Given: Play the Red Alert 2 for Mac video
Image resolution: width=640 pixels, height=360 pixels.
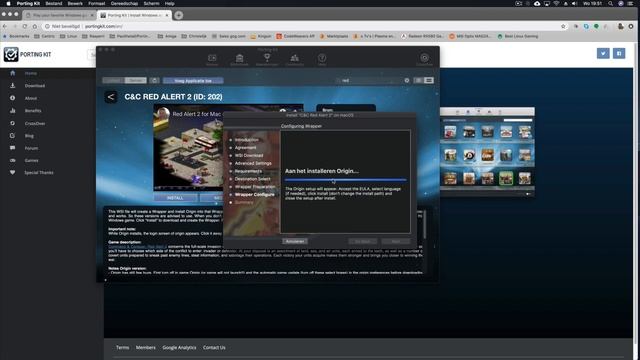Looking at the screenshot, I should coord(188,147).
